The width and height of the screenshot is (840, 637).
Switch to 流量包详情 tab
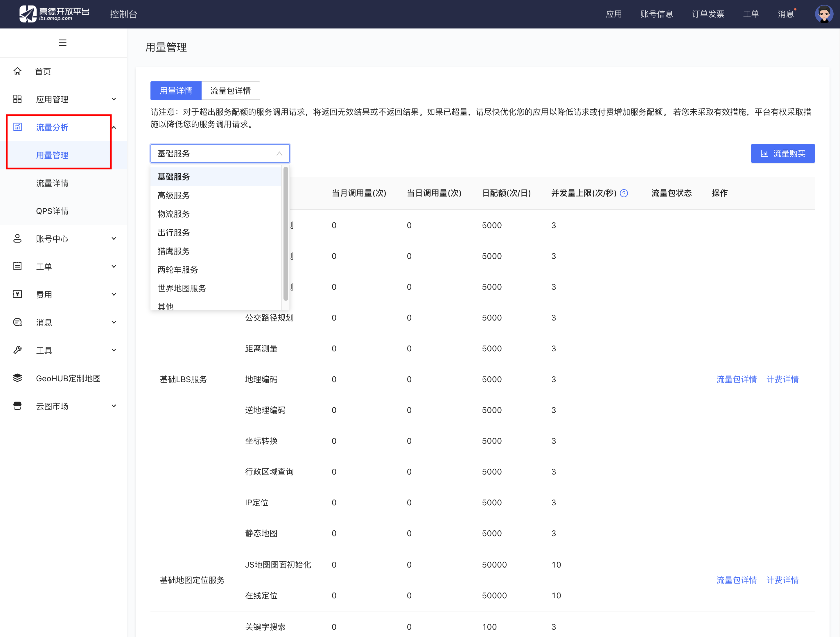click(x=231, y=91)
